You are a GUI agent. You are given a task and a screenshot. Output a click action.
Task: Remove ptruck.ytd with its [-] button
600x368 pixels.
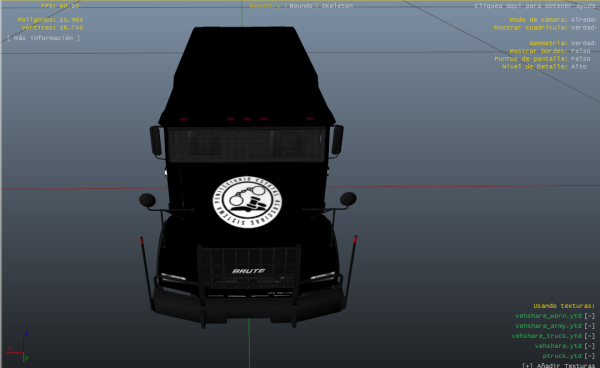point(590,356)
